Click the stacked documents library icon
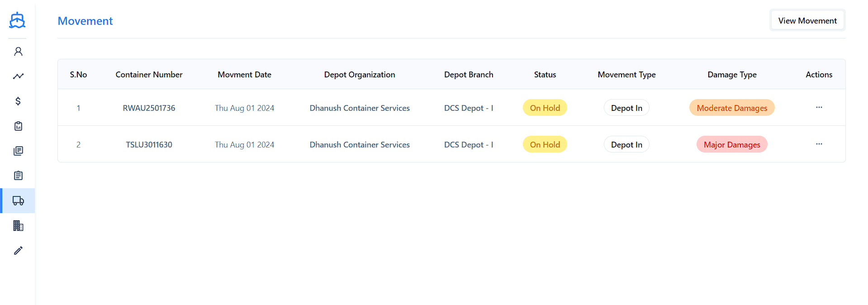The width and height of the screenshot is (868, 305). 18,151
